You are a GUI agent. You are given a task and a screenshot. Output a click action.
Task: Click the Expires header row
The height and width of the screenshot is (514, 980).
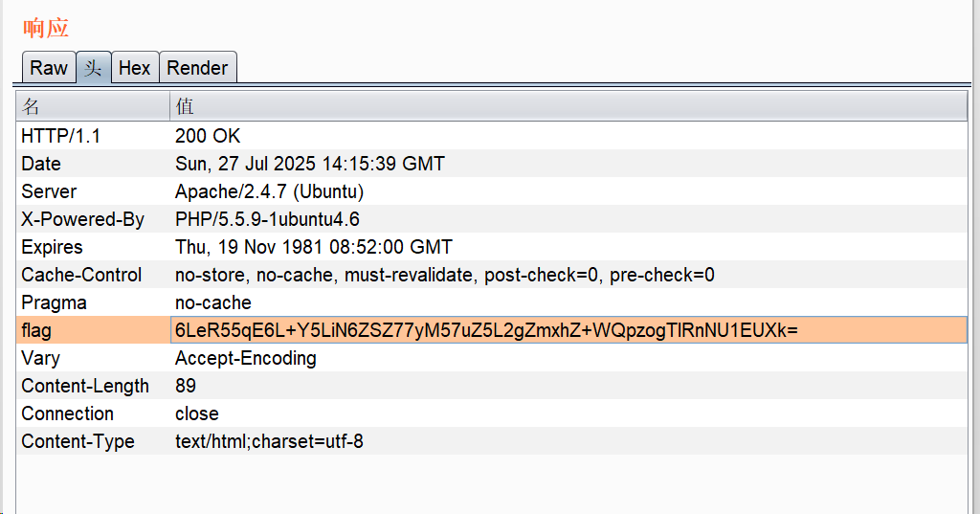click(52, 248)
